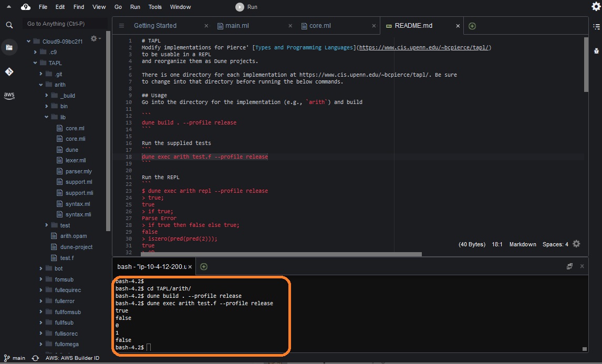Open the search panel magnifier icon

[x=9, y=25]
